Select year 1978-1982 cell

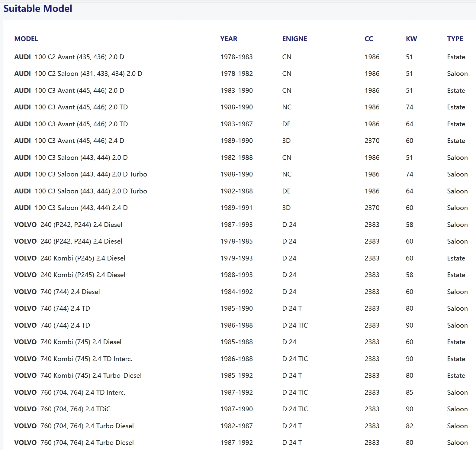point(236,74)
